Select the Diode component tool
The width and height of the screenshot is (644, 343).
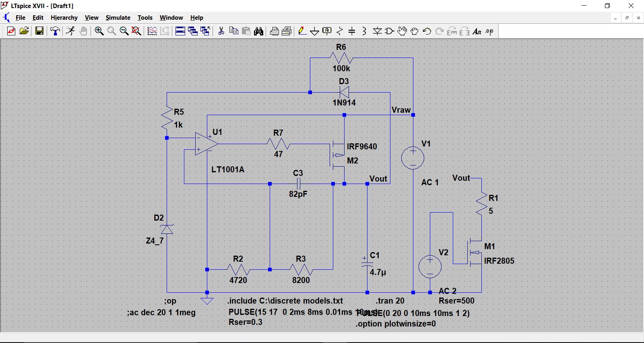coord(377,31)
